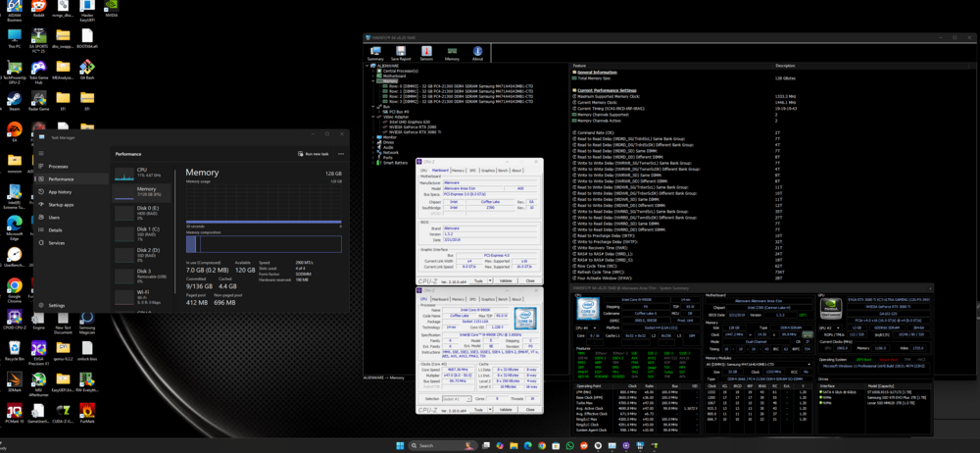Open Task Manager Settings gear
Viewport: 980px width, 453px height.
[x=41, y=305]
